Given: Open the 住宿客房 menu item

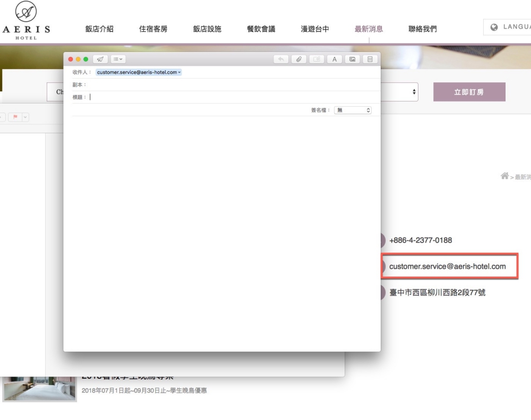Looking at the screenshot, I should [153, 29].
